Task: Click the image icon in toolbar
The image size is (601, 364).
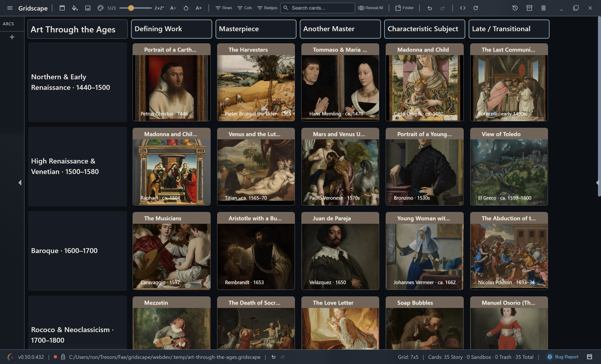Action: coord(88,8)
